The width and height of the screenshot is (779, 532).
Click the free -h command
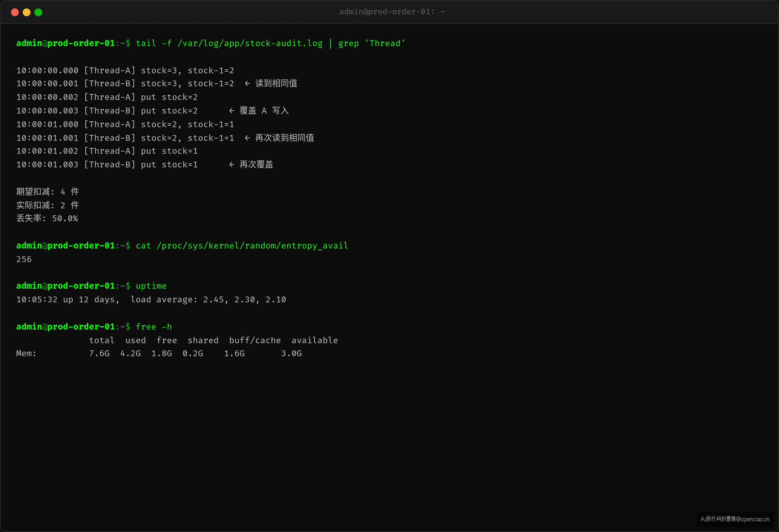(x=154, y=327)
